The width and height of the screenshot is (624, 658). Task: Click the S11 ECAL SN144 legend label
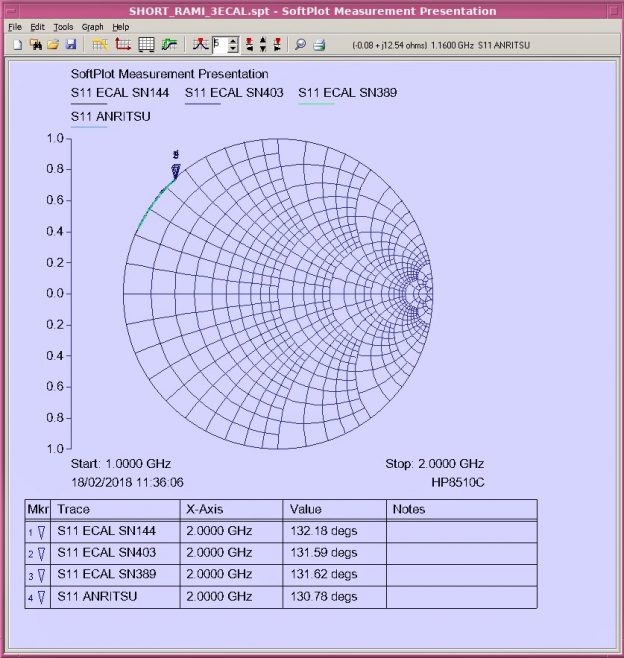click(120, 92)
